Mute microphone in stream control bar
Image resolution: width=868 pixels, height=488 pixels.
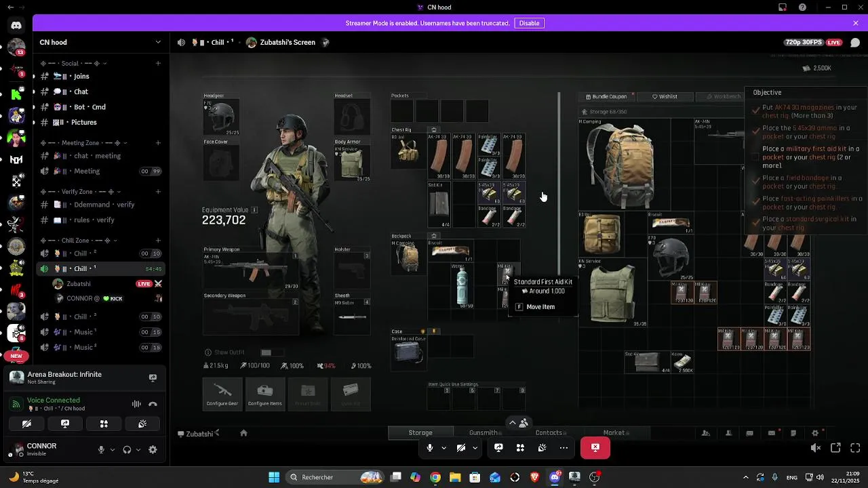429,447
